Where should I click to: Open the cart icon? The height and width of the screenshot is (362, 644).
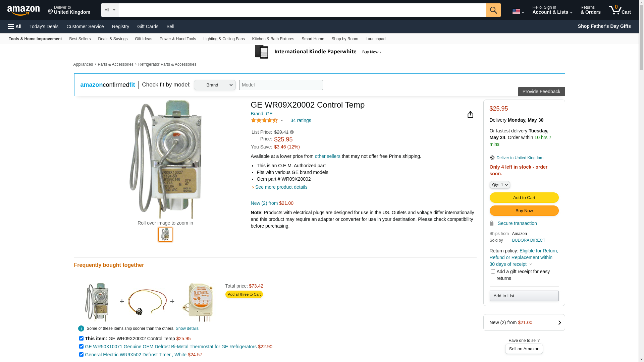620,10
